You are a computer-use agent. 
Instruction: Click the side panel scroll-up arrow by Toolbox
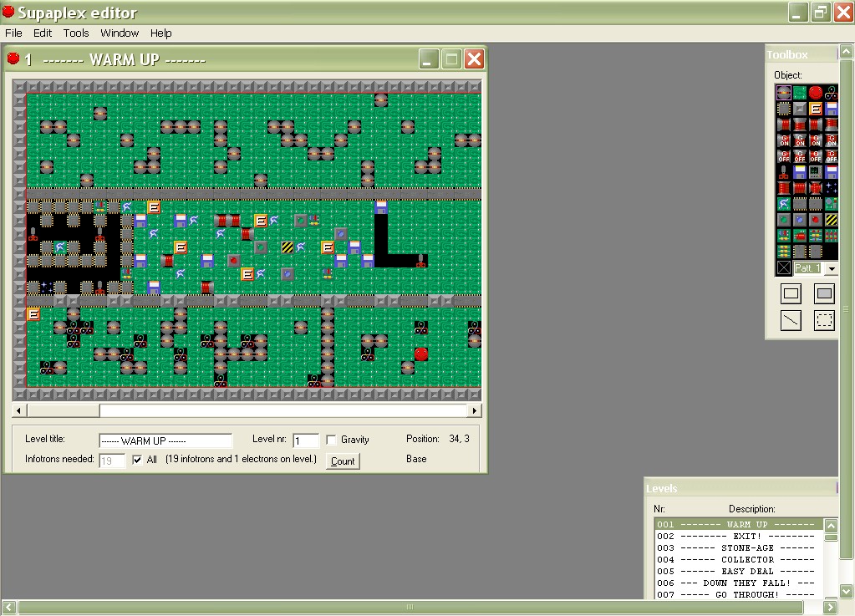point(847,52)
